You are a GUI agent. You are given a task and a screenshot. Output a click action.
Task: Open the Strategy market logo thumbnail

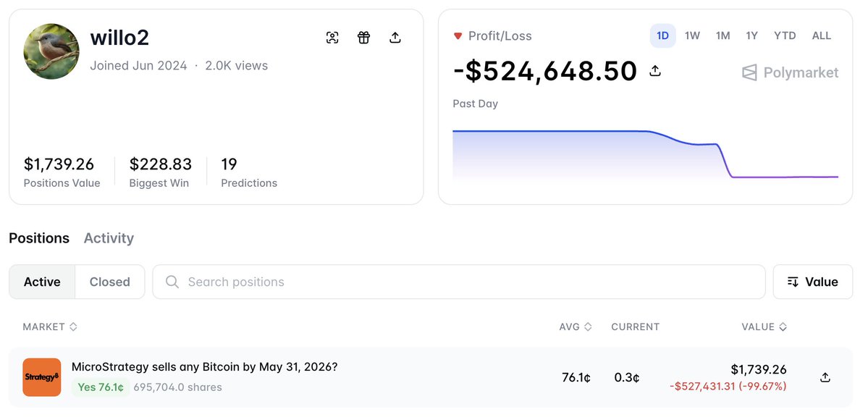pos(41,377)
